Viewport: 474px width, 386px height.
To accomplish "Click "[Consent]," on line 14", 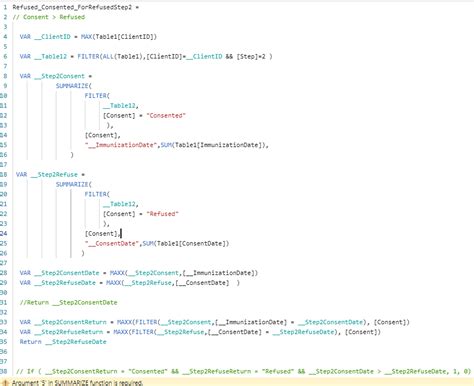I will (103, 135).
